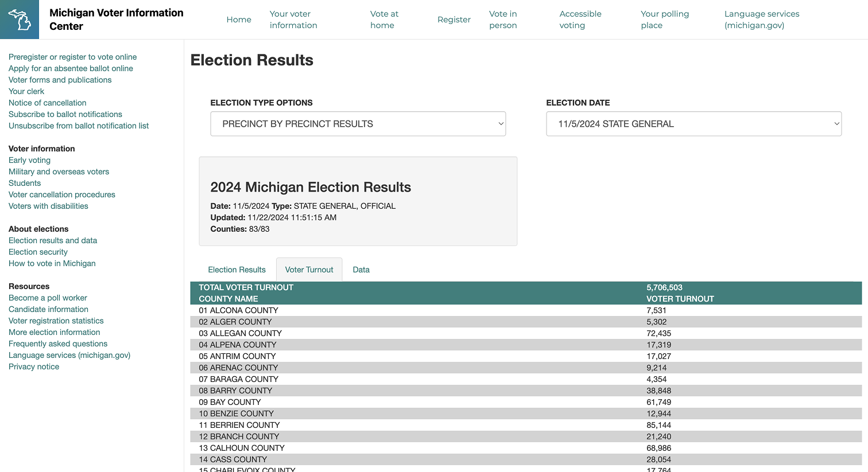This screenshot has height=472, width=868.
Task: Click the 04 ALPENA COUNTY row name
Action: (238, 345)
